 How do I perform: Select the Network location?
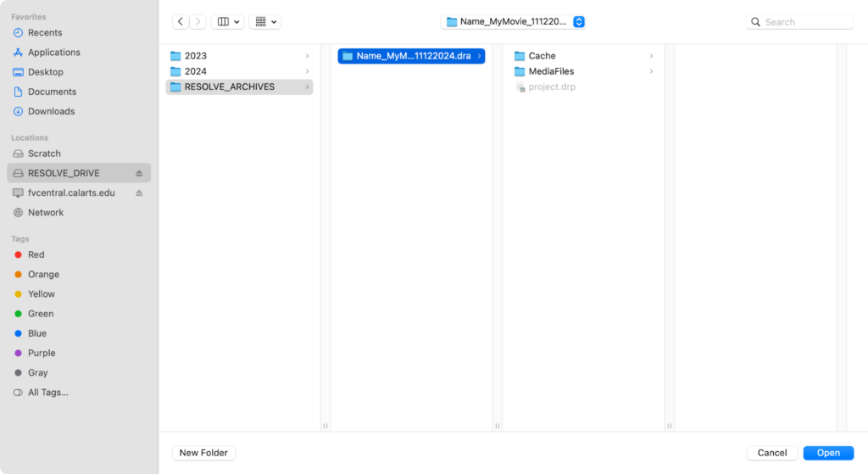click(45, 213)
